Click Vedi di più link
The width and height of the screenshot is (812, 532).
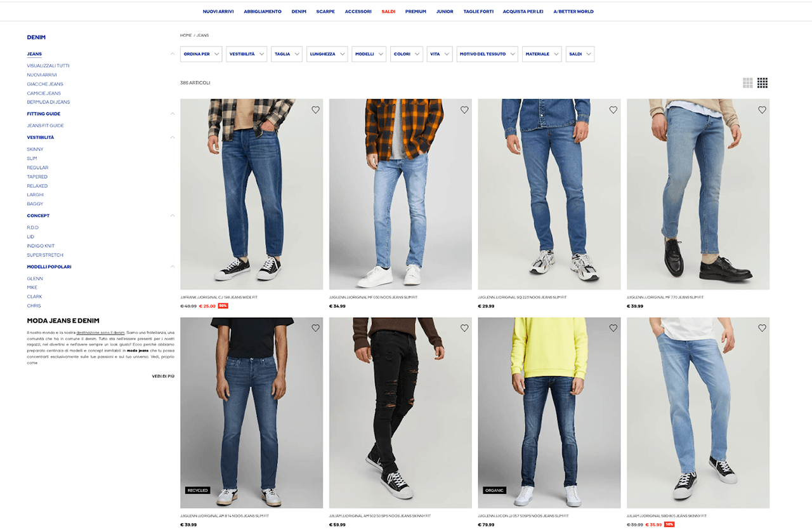coord(163,376)
